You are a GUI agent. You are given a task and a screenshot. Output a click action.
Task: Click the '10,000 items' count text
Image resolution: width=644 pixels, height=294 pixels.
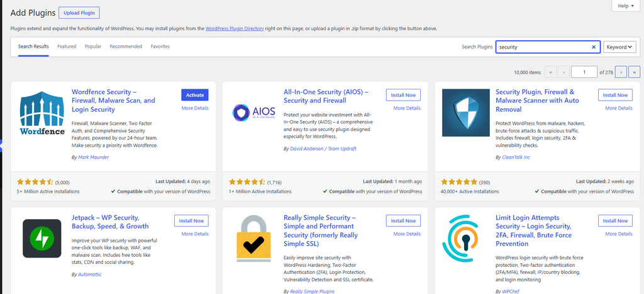(528, 72)
